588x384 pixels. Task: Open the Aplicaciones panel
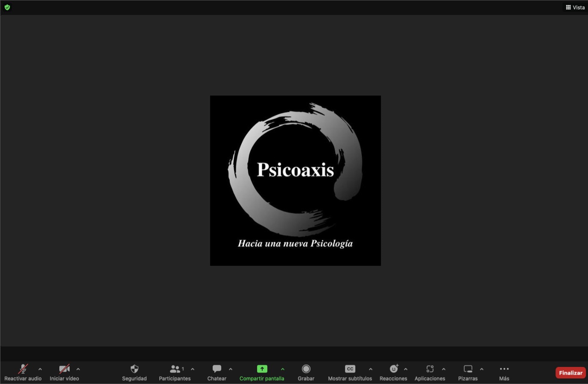point(430,372)
